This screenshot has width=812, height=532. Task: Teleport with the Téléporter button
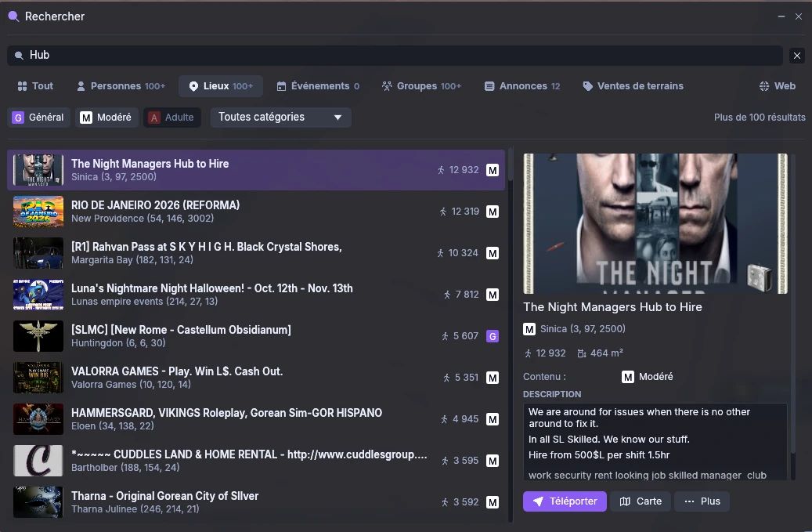click(x=565, y=501)
